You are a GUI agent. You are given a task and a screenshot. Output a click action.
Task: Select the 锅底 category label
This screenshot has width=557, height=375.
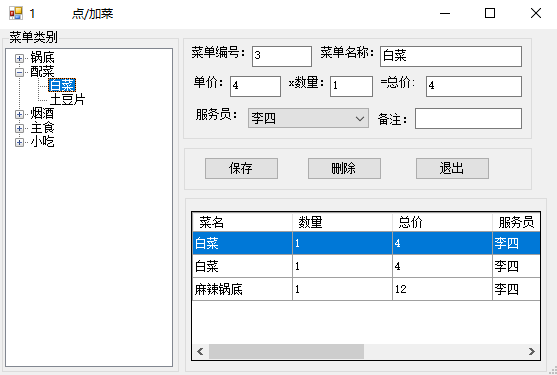[x=42, y=58]
